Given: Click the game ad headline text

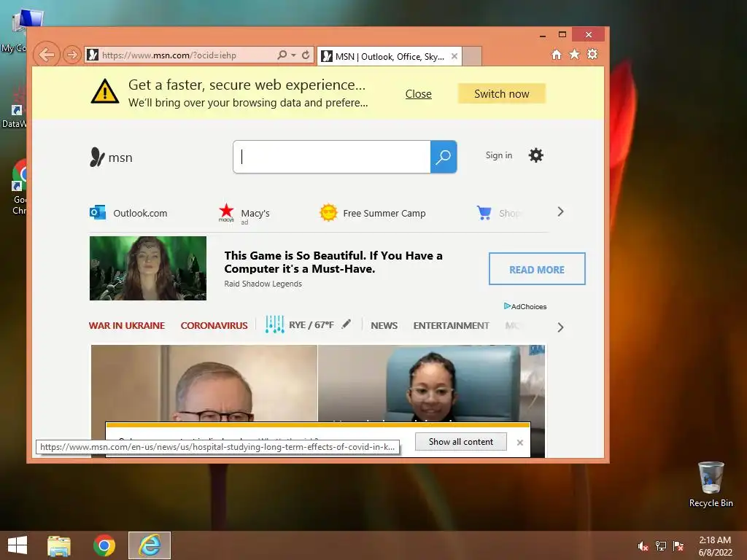Looking at the screenshot, I should tap(333, 262).
